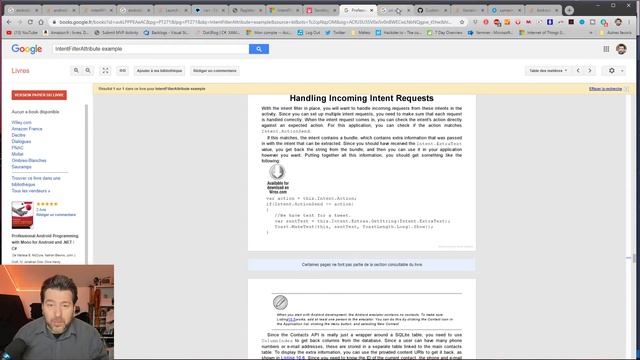Click Rédiger un commentaire toolbar button

click(x=215, y=71)
